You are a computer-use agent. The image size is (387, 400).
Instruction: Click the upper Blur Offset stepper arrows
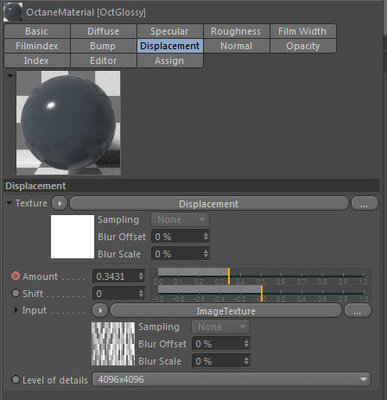[206, 237]
